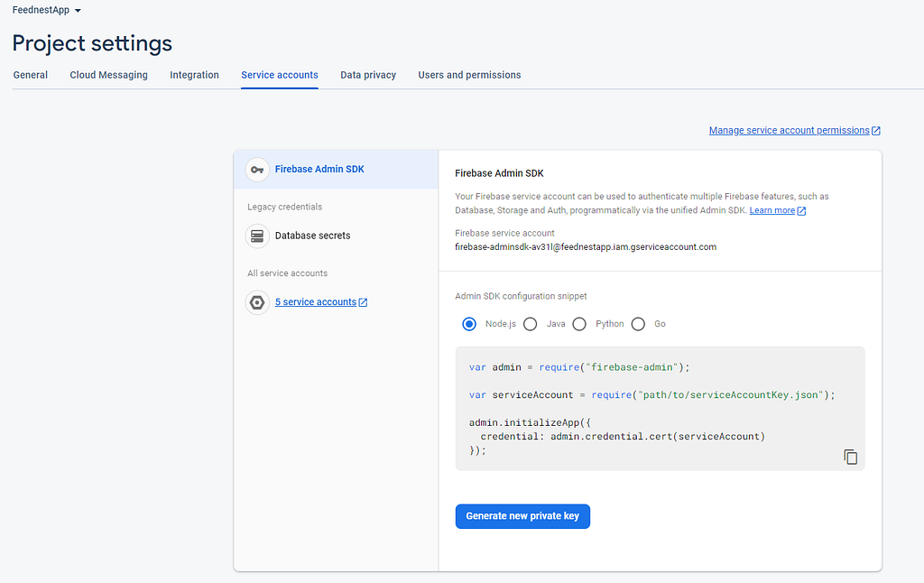
Task: Click the service account email address
Action: coord(586,247)
